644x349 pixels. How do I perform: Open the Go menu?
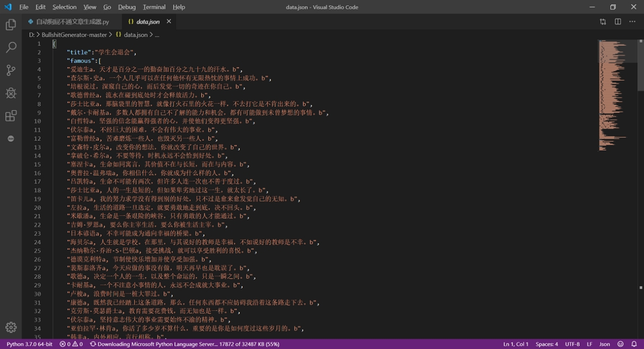[107, 7]
